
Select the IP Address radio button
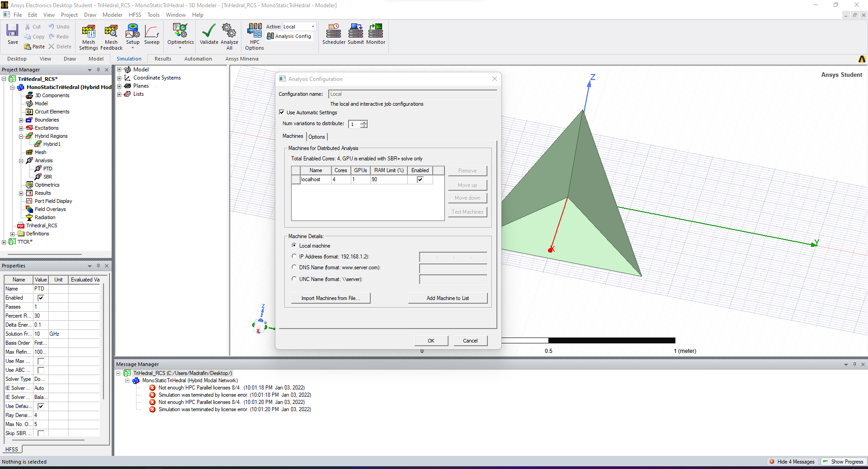coord(294,256)
